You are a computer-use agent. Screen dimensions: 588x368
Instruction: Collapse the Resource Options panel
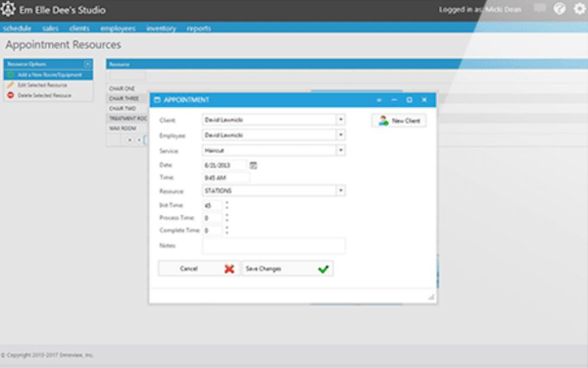(x=88, y=64)
